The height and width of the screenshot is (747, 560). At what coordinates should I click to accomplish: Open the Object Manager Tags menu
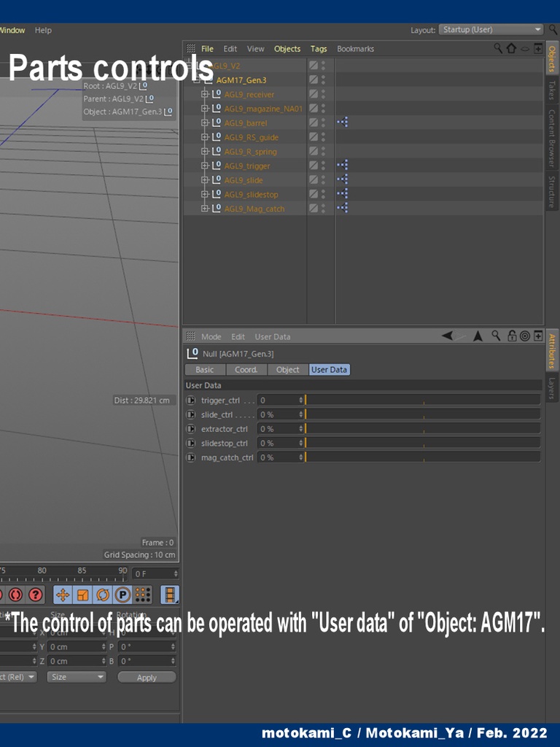pos(319,49)
